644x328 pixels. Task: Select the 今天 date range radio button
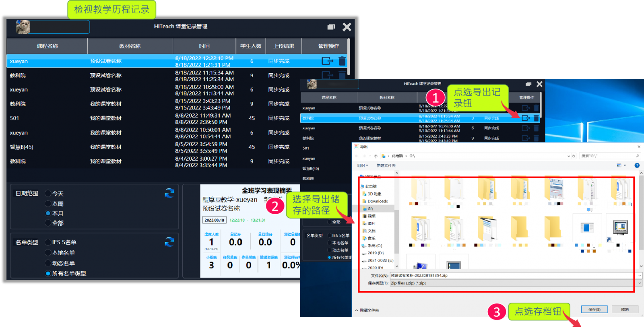[48, 194]
